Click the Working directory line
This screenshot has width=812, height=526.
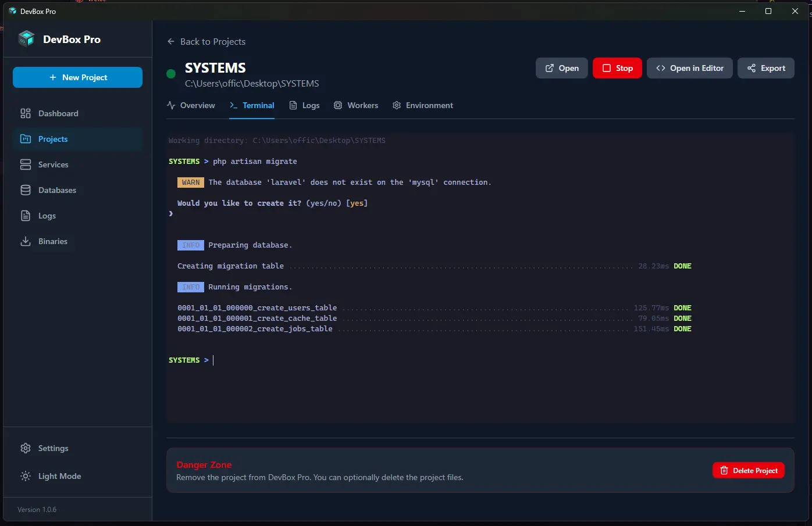pos(277,141)
